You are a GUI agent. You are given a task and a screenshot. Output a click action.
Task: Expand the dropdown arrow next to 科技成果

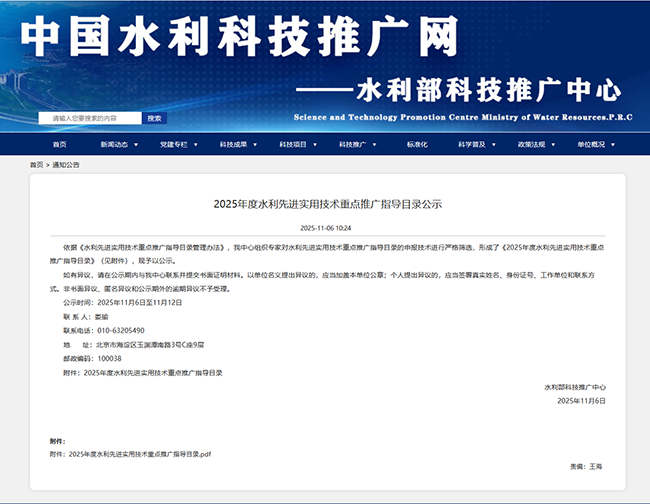(x=255, y=145)
